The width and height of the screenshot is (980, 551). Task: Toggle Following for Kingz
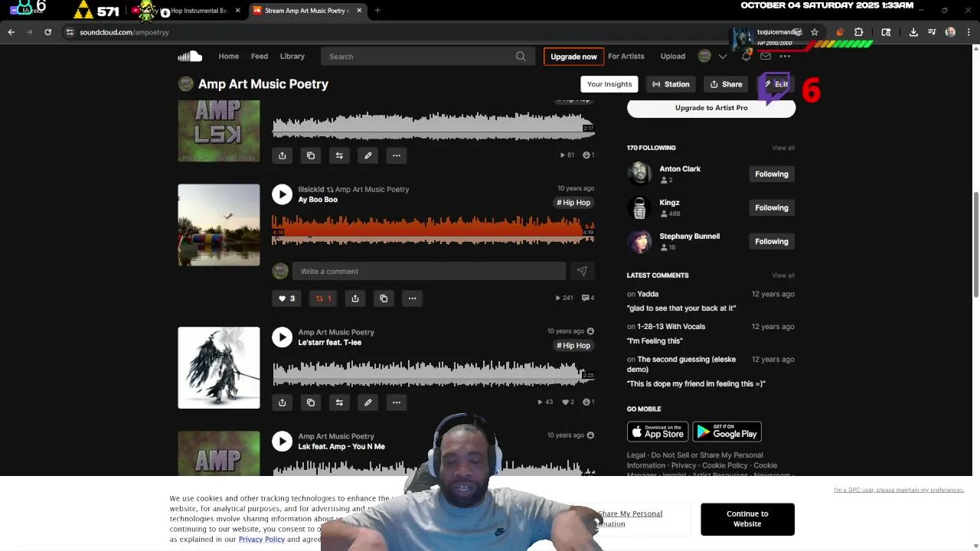coord(772,207)
